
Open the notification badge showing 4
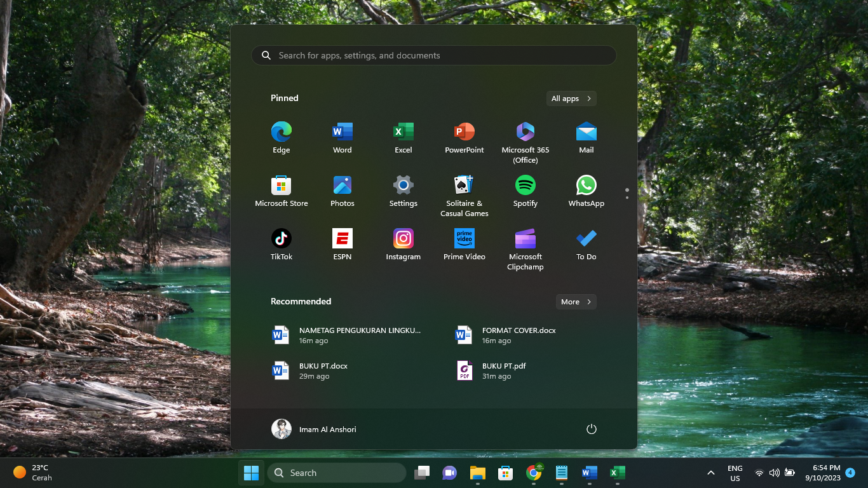point(850,473)
